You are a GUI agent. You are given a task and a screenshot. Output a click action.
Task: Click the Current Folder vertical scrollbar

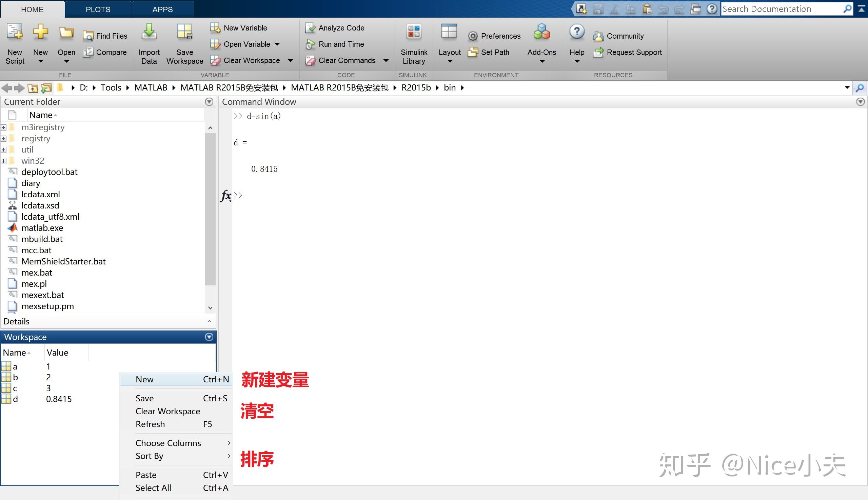pos(210,209)
